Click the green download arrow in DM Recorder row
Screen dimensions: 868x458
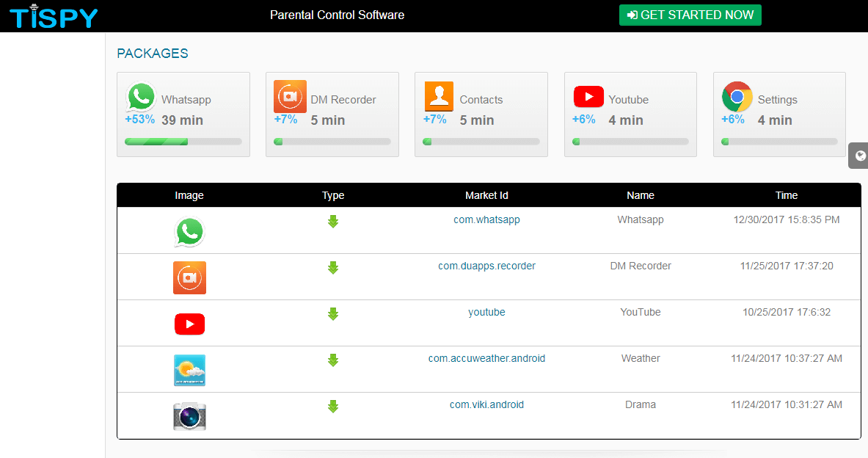[x=332, y=268]
